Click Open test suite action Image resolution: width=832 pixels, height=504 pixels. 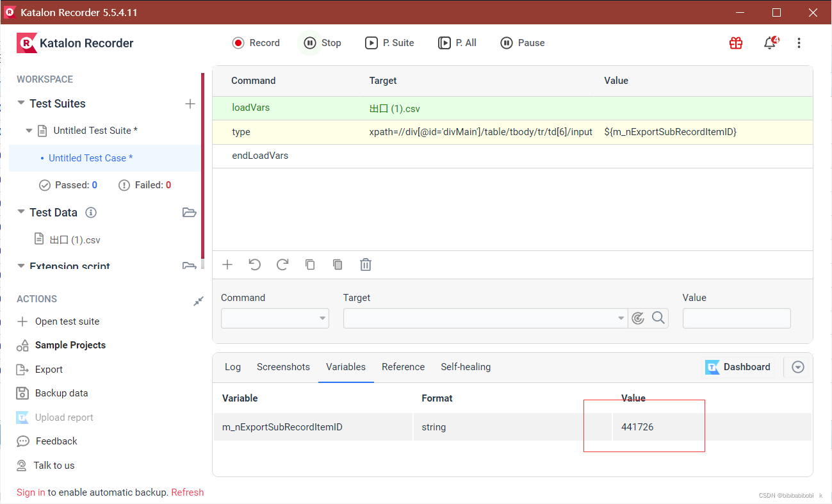tap(58, 321)
